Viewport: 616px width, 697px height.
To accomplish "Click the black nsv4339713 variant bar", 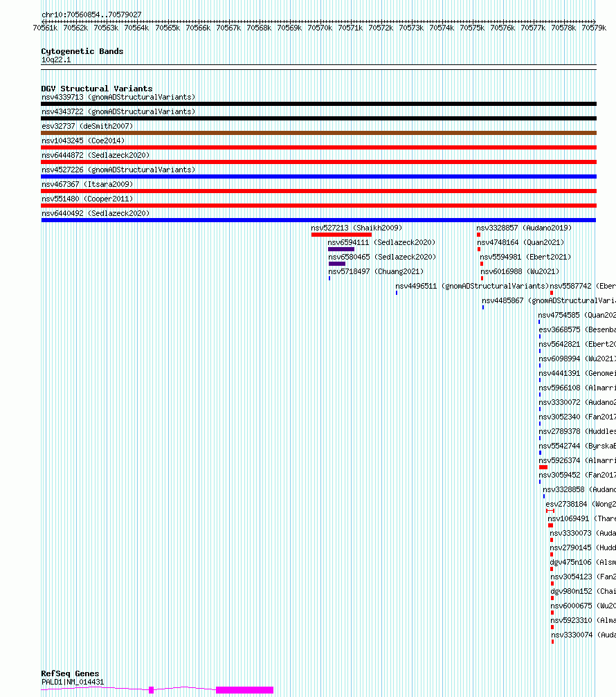I will pos(318,104).
